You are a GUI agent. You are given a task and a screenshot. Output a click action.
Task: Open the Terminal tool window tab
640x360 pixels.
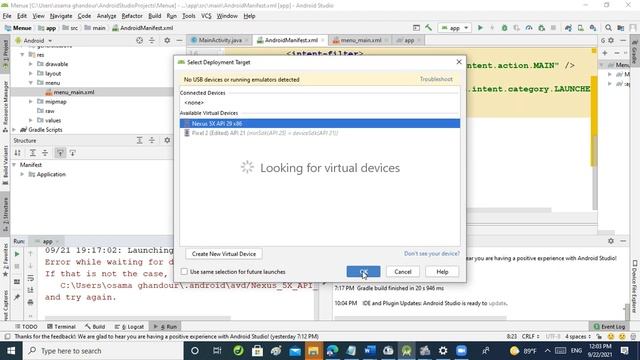pos(61,327)
